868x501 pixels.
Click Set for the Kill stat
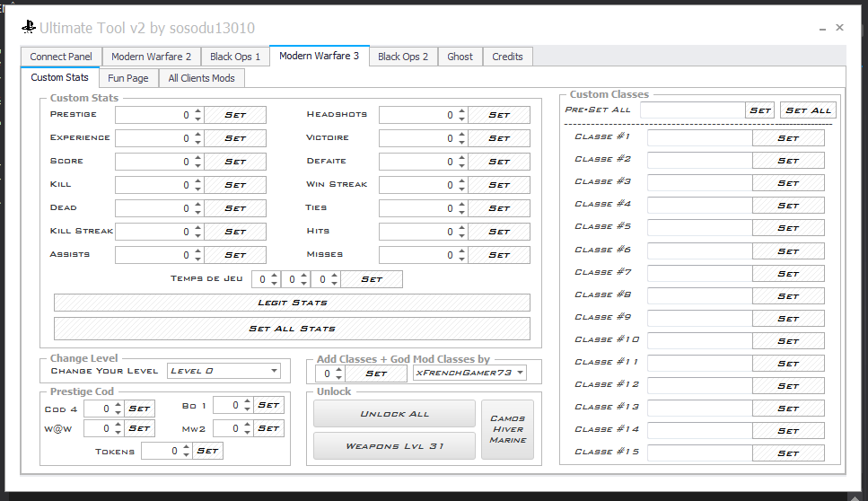pos(235,185)
